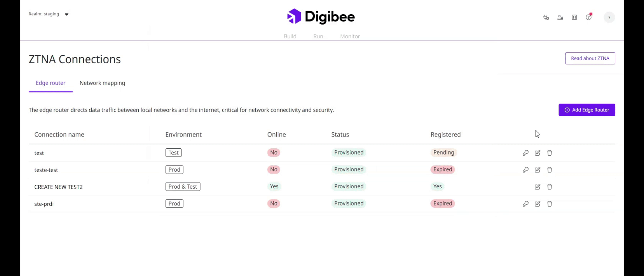The height and width of the screenshot is (276, 644).
Task: Open the Monitor menu
Action: [x=350, y=36]
